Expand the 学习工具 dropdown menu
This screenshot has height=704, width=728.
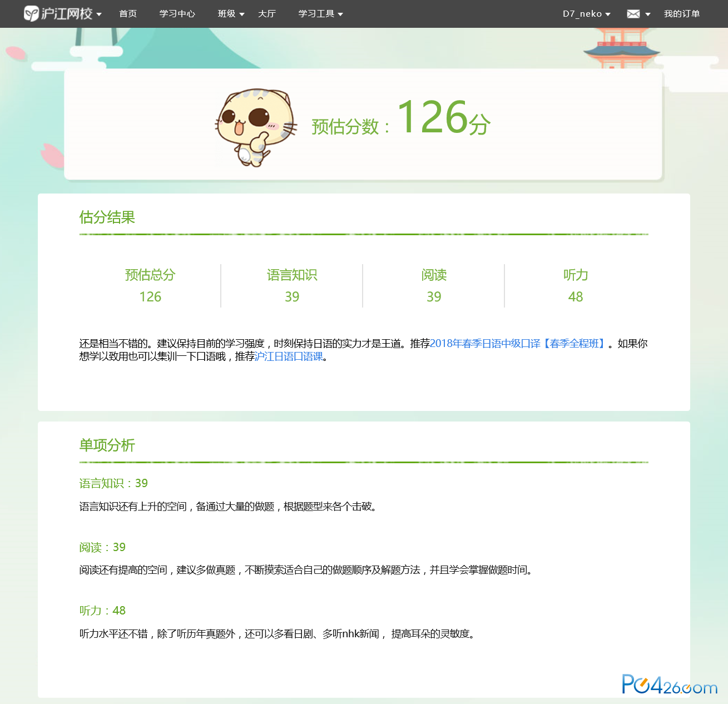(x=320, y=14)
